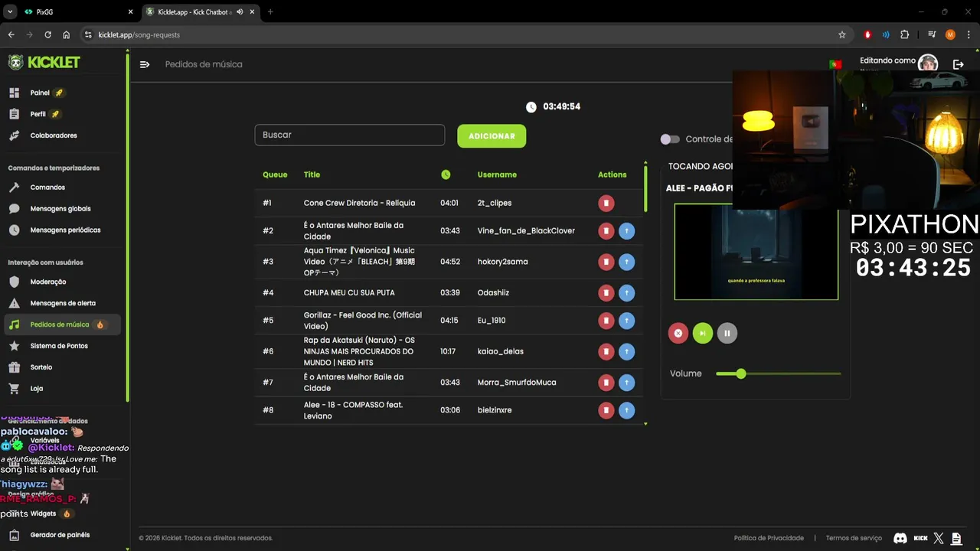Delete song #4 requested by Odashiiz

coord(606,292)
